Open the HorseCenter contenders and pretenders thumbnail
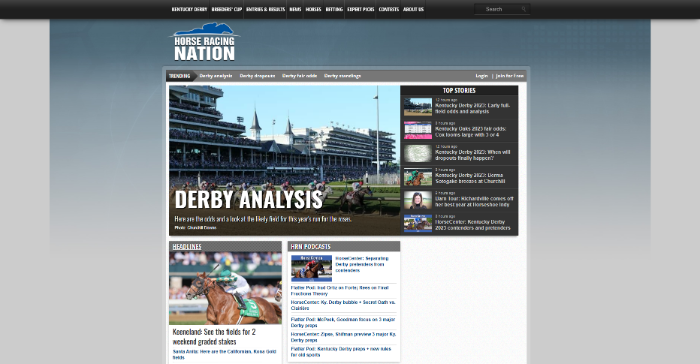The width and height of the screenshot is (700, 364). (418, 223)
